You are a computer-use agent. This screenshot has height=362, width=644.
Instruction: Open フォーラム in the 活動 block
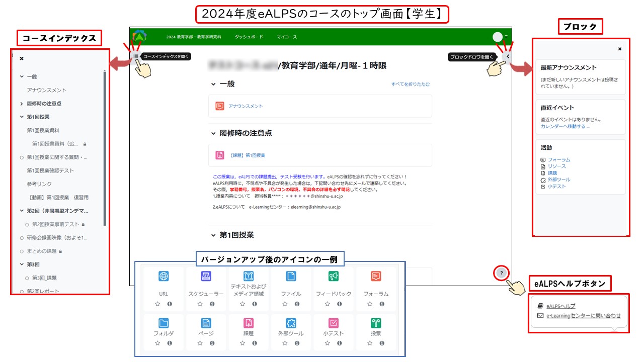tap(559, 160)
